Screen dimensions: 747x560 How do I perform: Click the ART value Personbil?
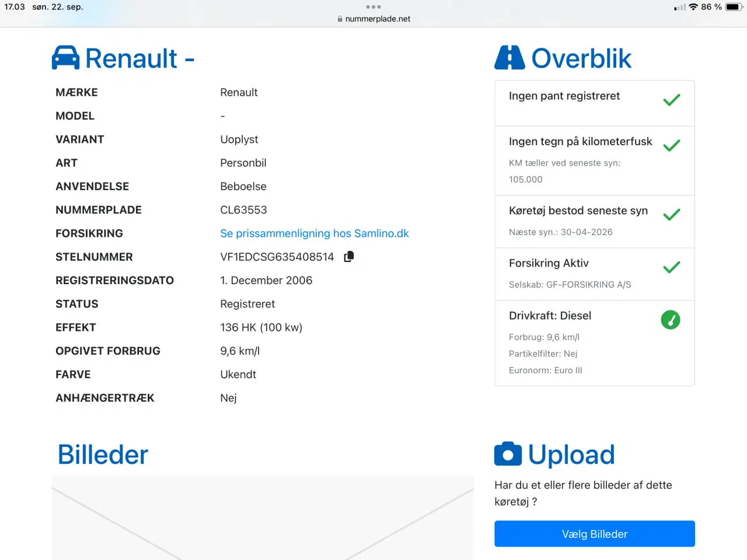click(x=243, y=163)
